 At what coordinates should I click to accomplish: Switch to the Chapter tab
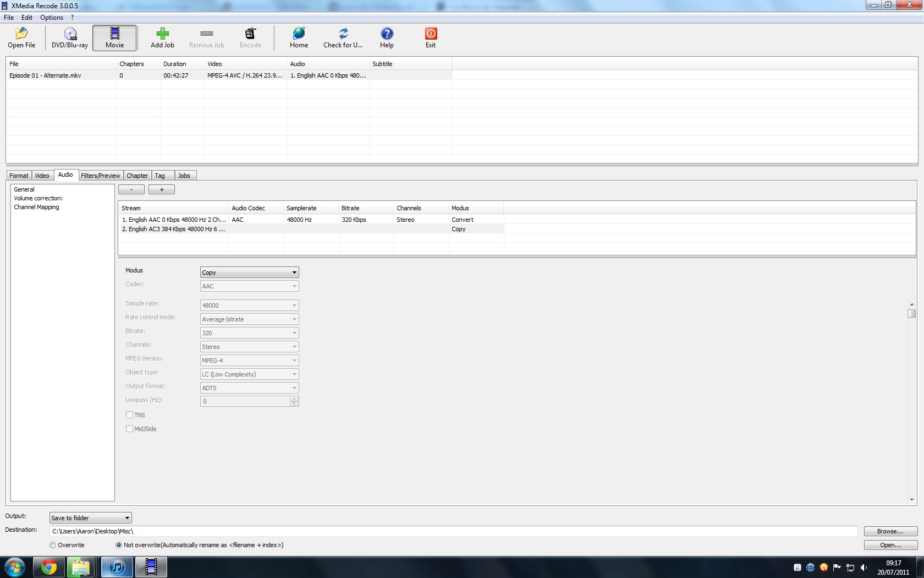click(x=137, y=176)
